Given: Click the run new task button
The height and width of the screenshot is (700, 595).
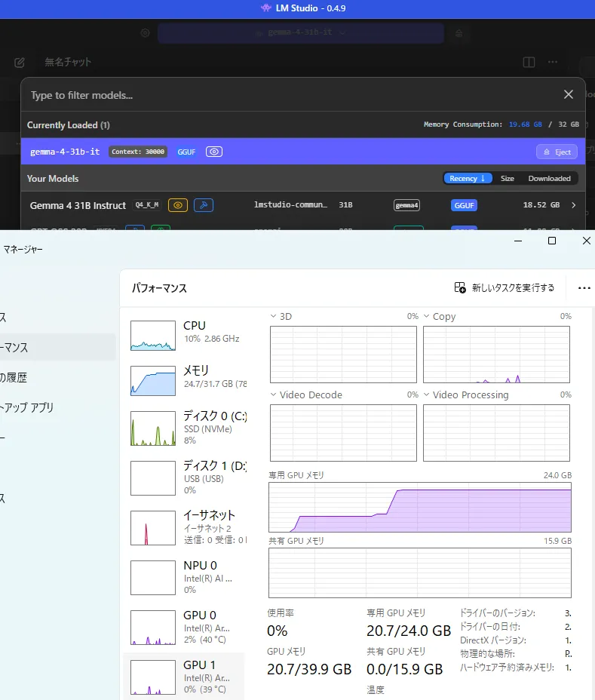Looking at the screenshot, I should pyautogui.click(x=505, y=287).
